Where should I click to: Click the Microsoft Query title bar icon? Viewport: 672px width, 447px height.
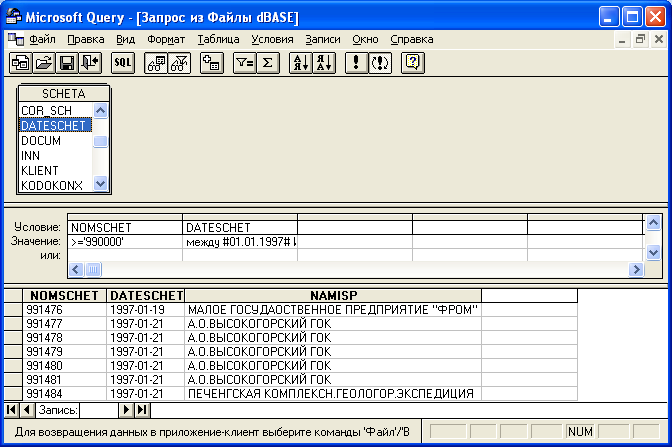pyautogui.click(x=14, y=17)
